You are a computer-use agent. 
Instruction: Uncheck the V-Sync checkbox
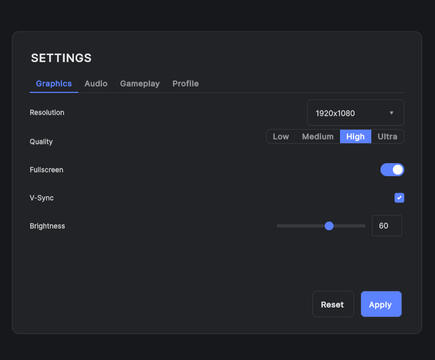coord(399,198)
